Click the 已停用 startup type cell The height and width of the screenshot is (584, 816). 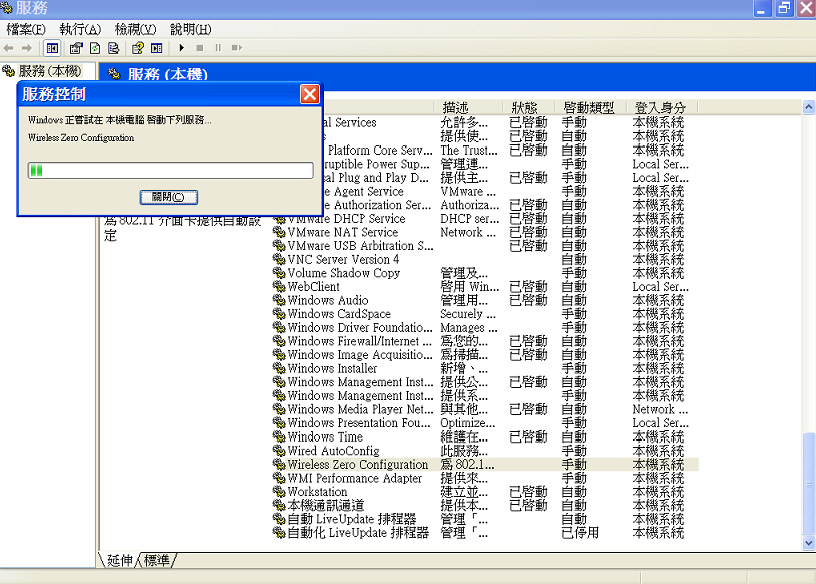click(x=580, y=532)
